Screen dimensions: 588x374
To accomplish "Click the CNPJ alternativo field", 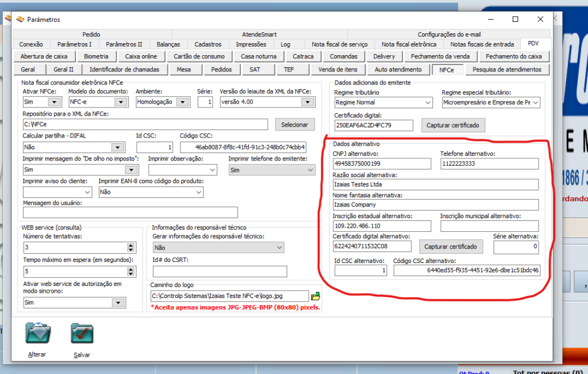I will click(x=382, y=164).
